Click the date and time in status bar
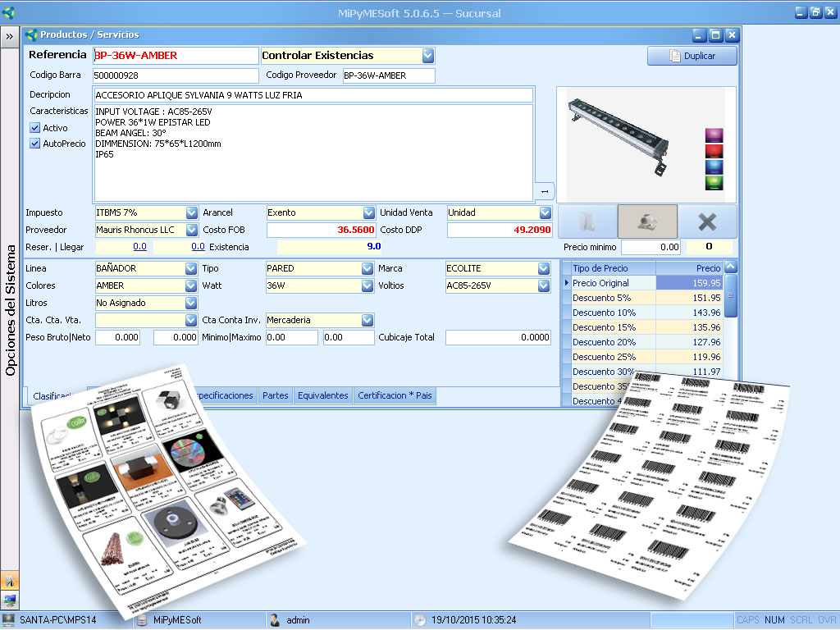The image size is (840, 630). click(x=473, y=620)
